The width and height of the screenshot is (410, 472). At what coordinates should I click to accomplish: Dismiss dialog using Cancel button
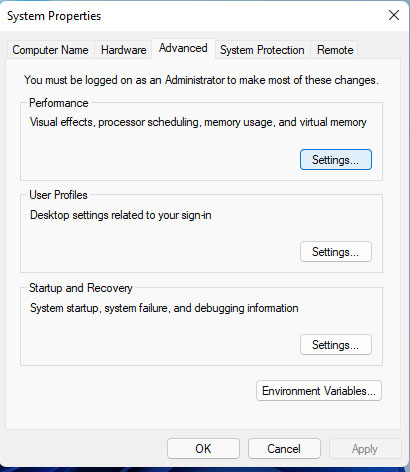point(284,449)
